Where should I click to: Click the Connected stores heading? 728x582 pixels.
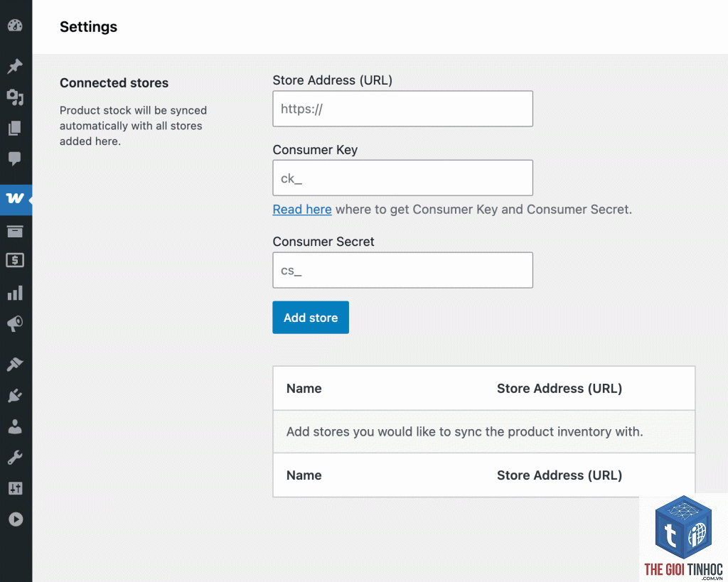[x=114, y=82]
